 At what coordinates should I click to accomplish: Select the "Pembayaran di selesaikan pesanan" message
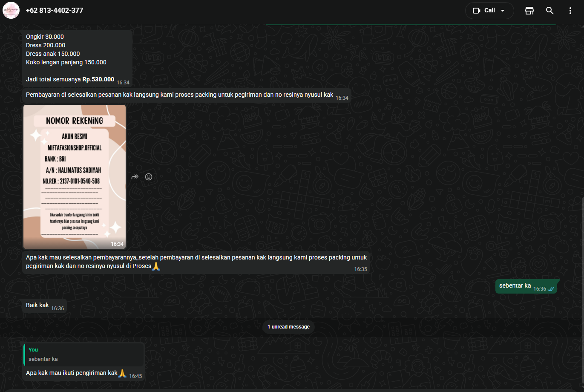[179, 95]
